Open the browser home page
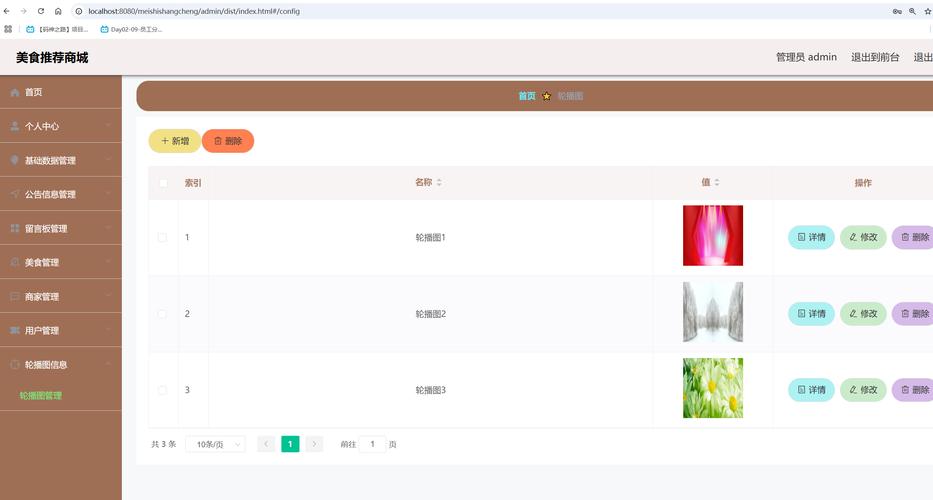This screenshot has width=933, height=500. point(58,11)
